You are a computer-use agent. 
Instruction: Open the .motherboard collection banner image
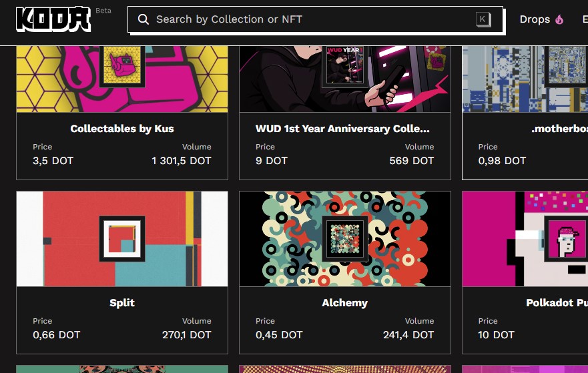[x=525, y=79]
